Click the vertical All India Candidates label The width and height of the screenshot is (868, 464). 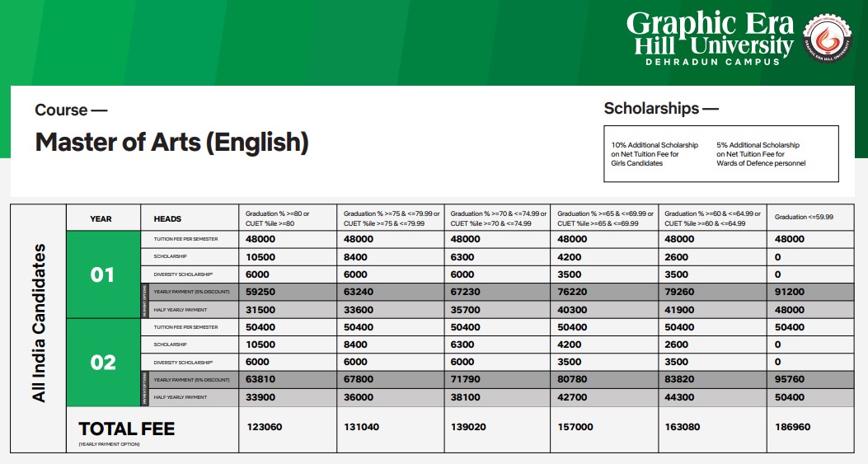tap(39, 322)
